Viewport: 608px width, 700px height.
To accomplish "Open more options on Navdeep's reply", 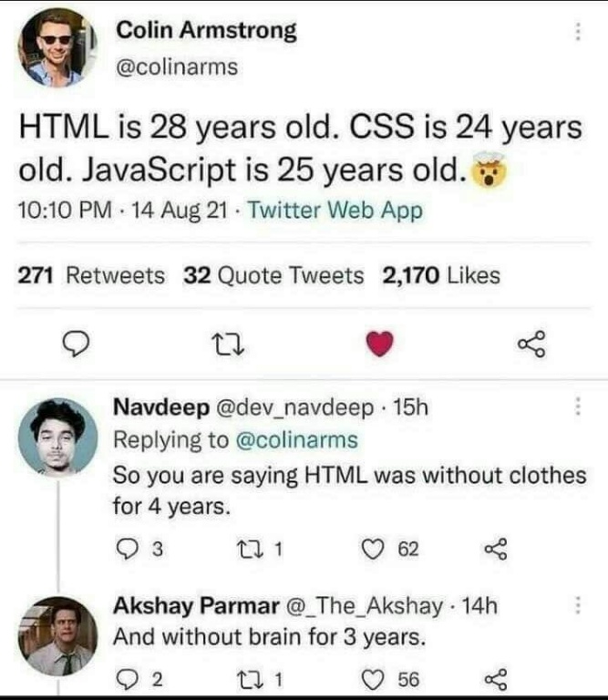I will click(x=578, y=407).
